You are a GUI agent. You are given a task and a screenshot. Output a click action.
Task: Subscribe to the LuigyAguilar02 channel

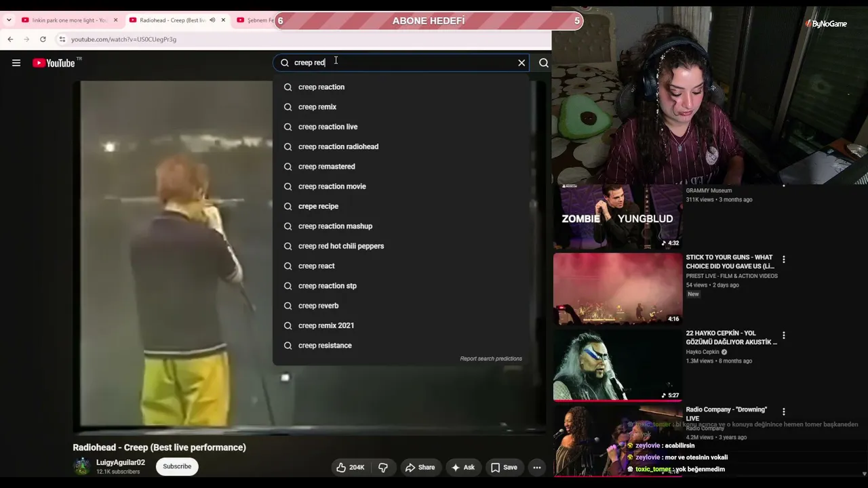(x=177, y=466)
